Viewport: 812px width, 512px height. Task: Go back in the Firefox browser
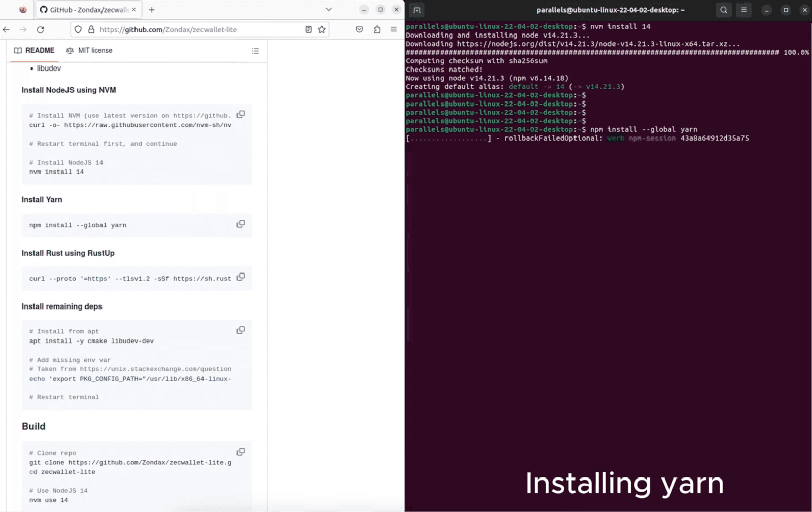coord(6,29)
